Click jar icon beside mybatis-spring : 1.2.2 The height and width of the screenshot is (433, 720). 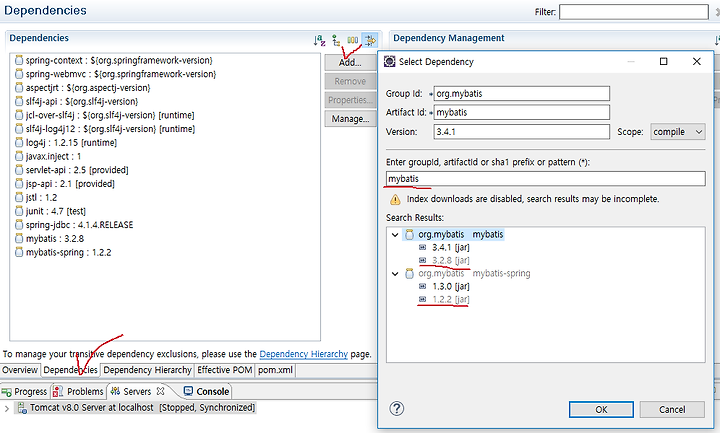(19, 252)
